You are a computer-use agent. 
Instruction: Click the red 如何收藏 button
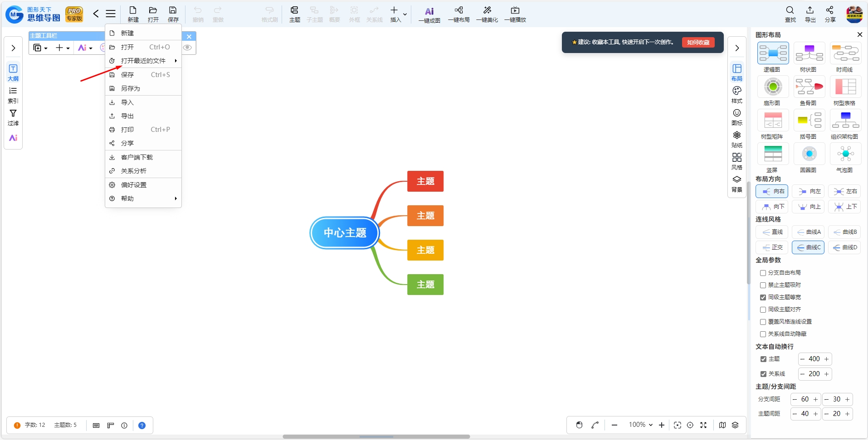coord(698,42)
